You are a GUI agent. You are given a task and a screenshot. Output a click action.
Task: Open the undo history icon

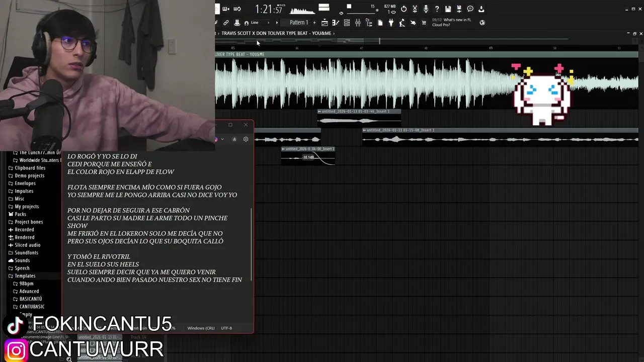coord(404,9)
